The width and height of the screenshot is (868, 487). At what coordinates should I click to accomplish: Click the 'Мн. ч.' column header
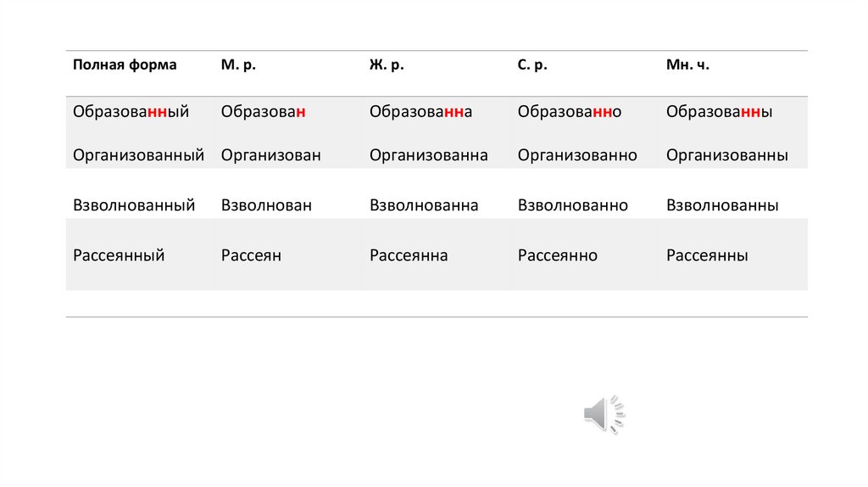click(x=687, y=65)
